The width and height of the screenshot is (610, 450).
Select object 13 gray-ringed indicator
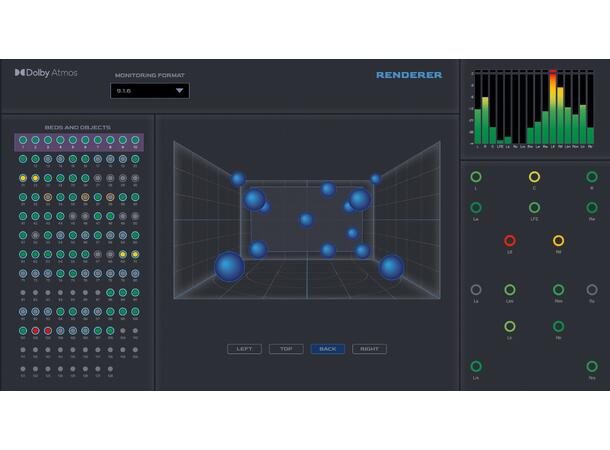48,159
